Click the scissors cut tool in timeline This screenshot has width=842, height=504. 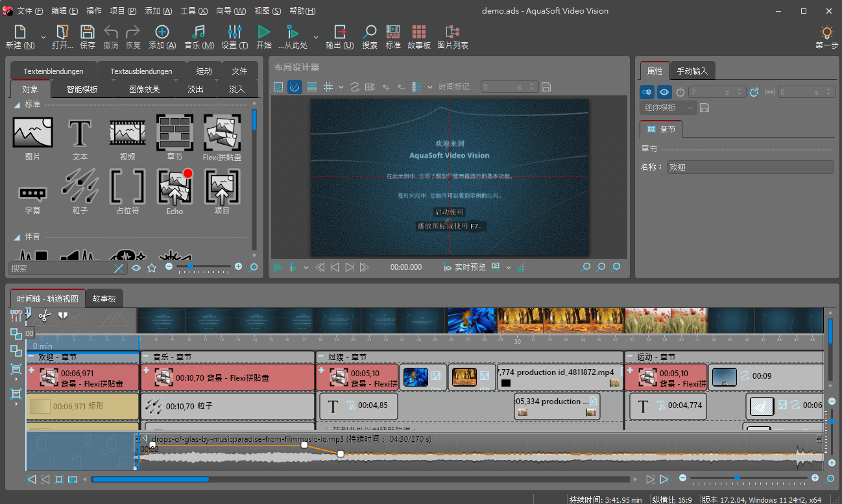(44, 316)
